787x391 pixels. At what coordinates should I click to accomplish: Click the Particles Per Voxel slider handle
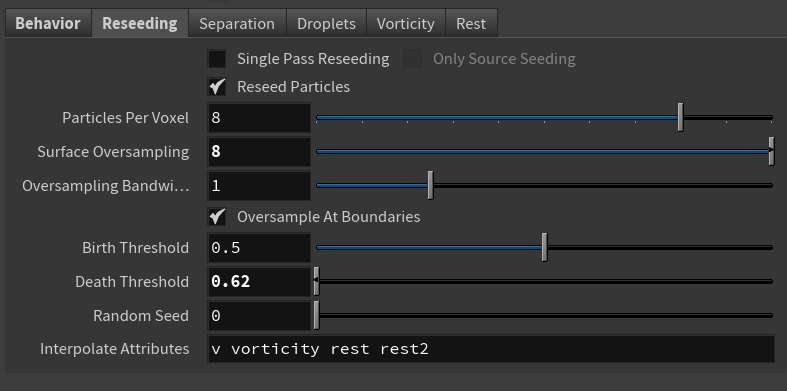tap(680, 117)
